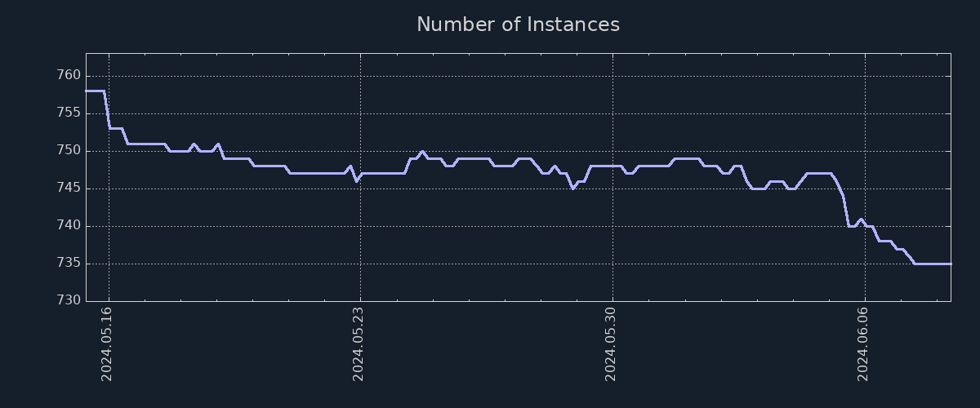Click the line's low at 740 before 2024.06.06
The image size is (980, 408).
(851, 226)
